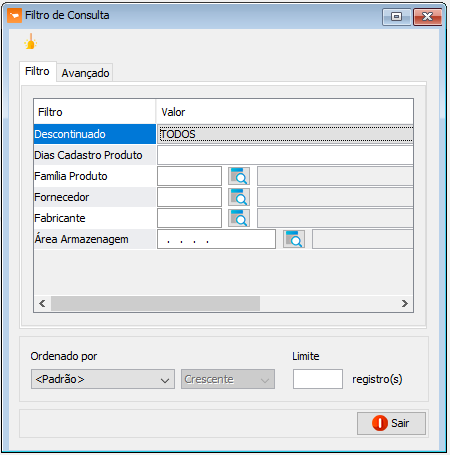
Task: Open the Descontinuado TODOS value selector
Action: click(x=285, y=134)
